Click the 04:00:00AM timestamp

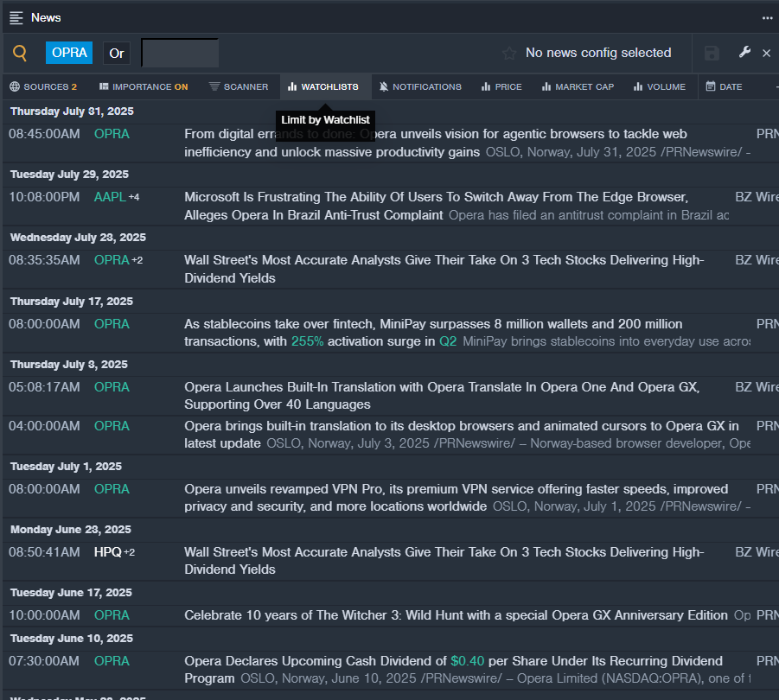44,426
